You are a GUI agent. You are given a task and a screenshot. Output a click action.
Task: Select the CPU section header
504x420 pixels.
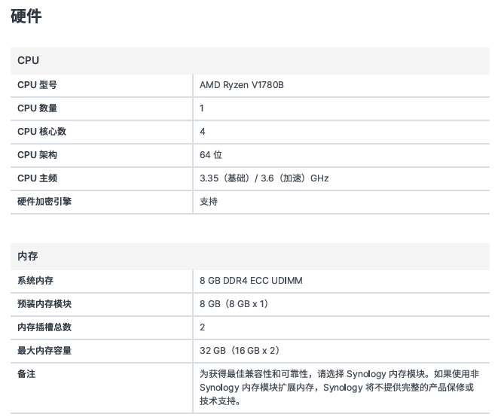28,60
